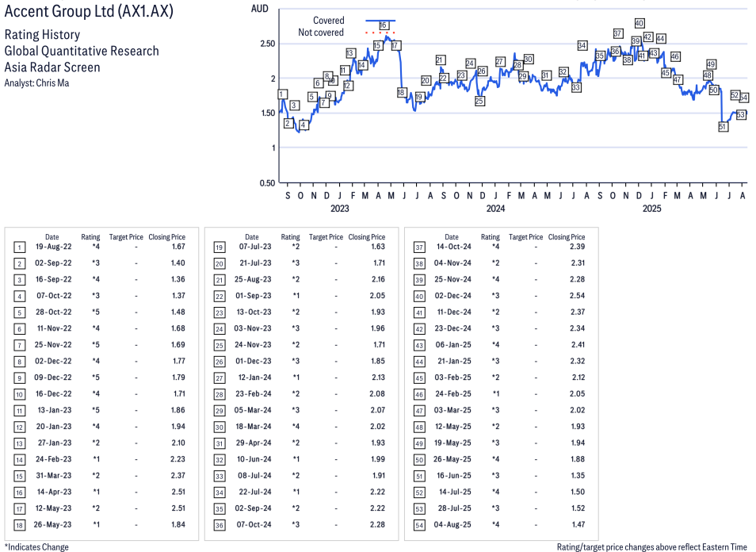Click the 22-Jul-24 date cell

(255, 493)
